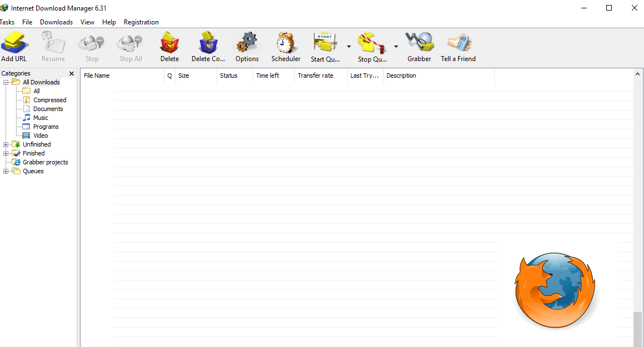Click the Delete Completed toolbar icon
This screenshot has height=347, width=644.
(x=208, y=42)
